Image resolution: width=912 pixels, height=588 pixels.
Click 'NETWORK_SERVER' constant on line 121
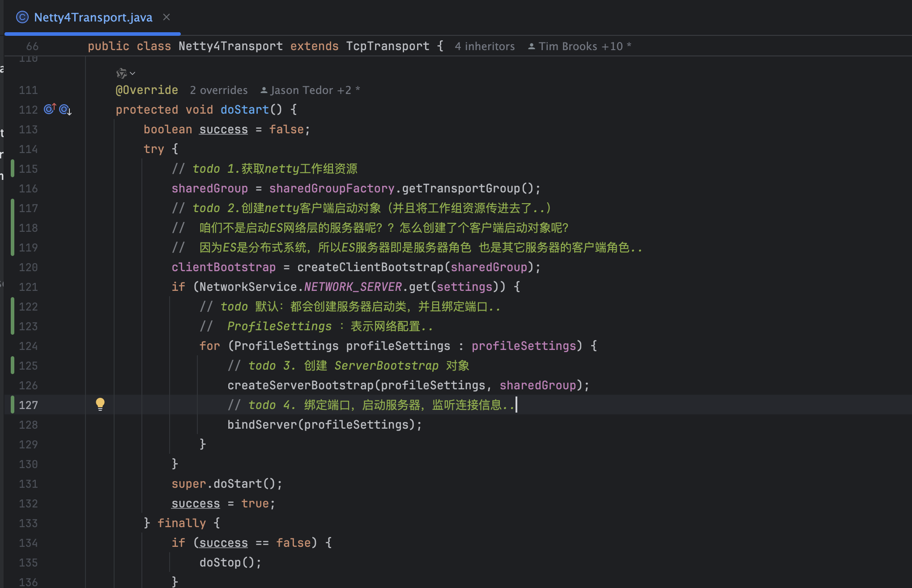tap(353, 287)
